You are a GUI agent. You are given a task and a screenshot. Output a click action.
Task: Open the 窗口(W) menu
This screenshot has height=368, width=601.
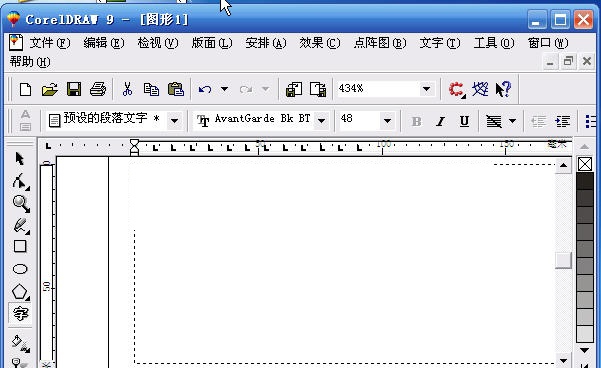[x=548, y=43]
